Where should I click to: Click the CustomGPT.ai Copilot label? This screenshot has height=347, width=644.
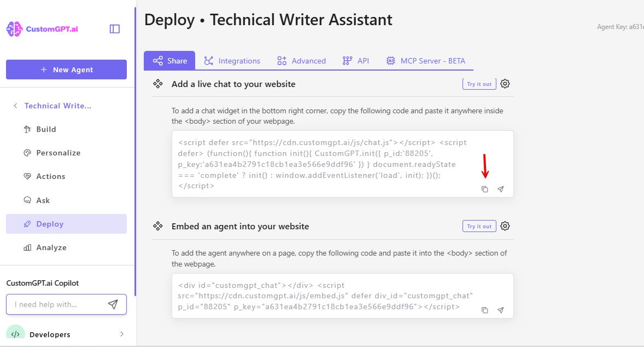click(x=42, y=283)
